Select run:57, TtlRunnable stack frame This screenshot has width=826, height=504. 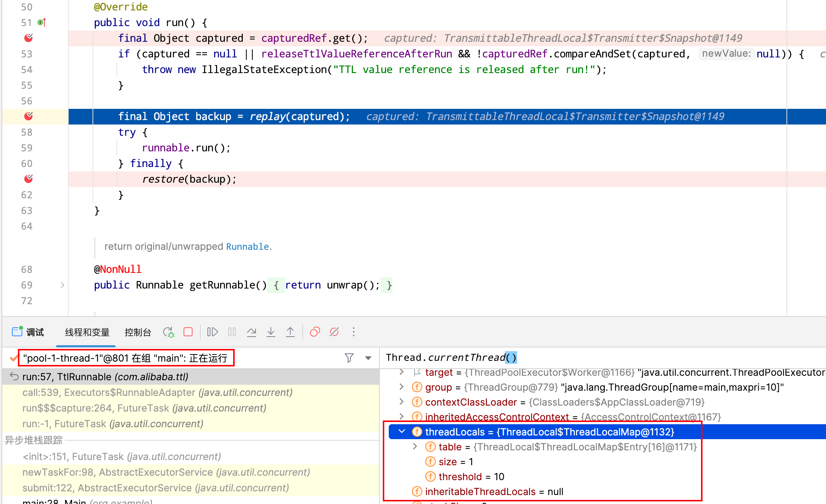tap(191, 377)
